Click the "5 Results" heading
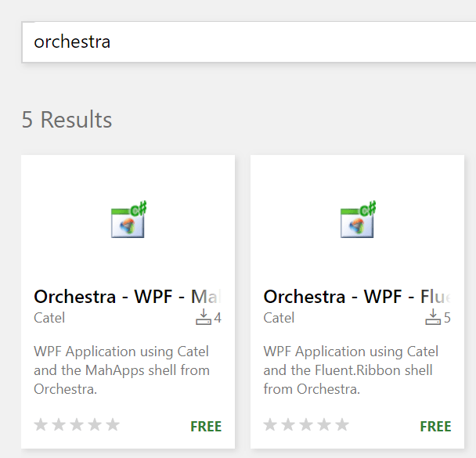476x458 pixels. tap(67, 120)
